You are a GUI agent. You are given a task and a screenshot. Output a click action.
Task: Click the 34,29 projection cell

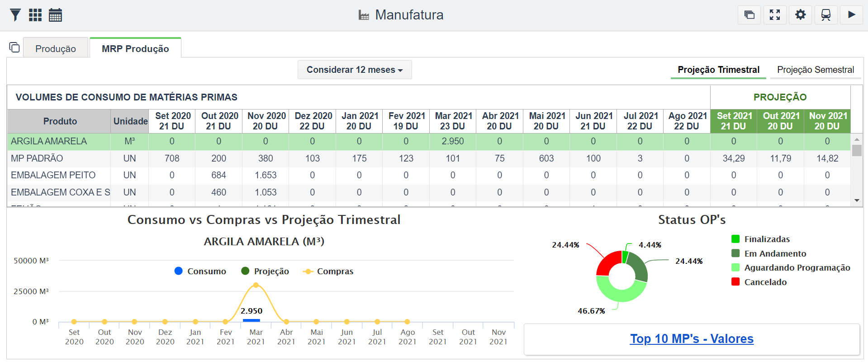[734, 158]
